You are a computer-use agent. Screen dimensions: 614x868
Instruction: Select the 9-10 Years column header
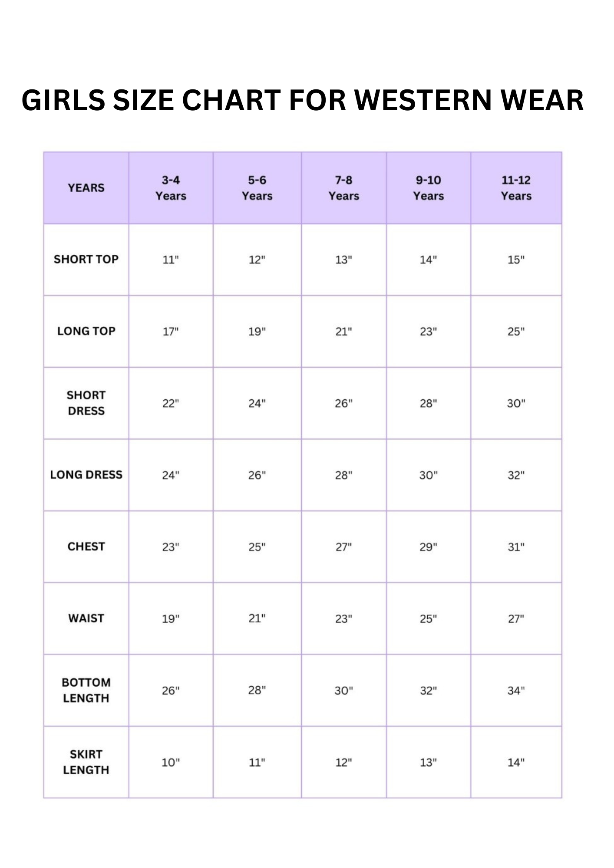pos(428,188)
